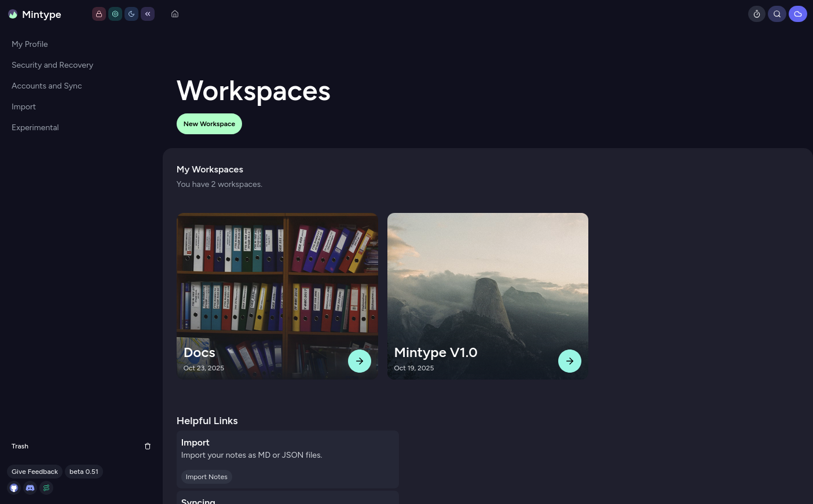The image size is (813, 504).
Task: Click 'Import your notes as MD or JSON files.'
Action: pos(252,455)
